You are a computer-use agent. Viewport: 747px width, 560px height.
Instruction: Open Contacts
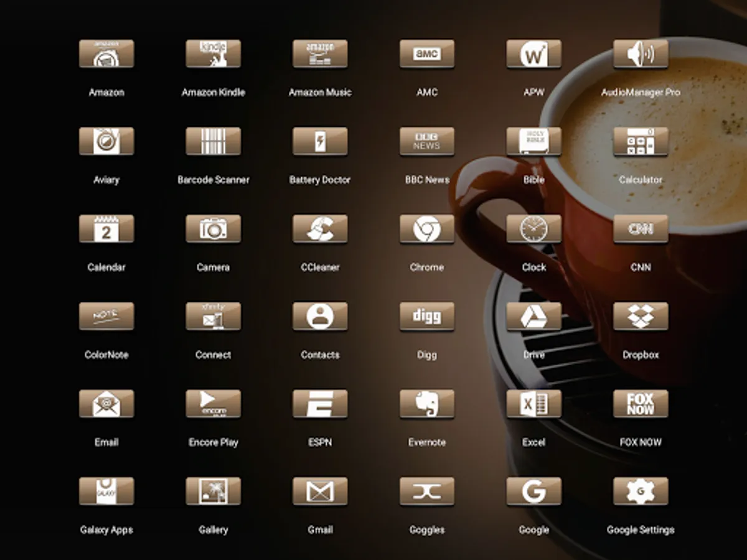(x=320, y=317)
